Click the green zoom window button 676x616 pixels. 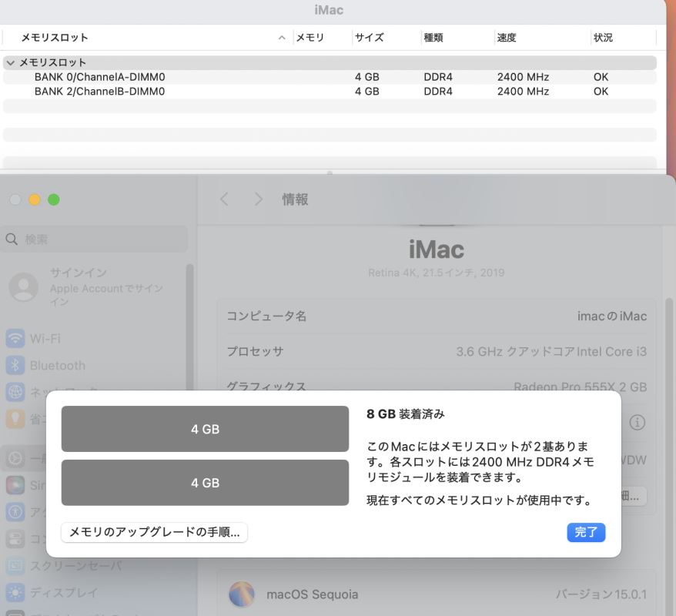coord(54,199)
